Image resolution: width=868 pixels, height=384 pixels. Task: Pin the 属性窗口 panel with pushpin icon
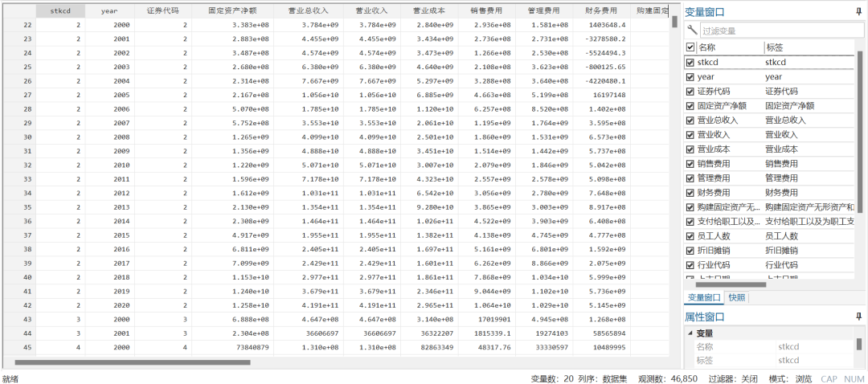[x=858, y=317]
